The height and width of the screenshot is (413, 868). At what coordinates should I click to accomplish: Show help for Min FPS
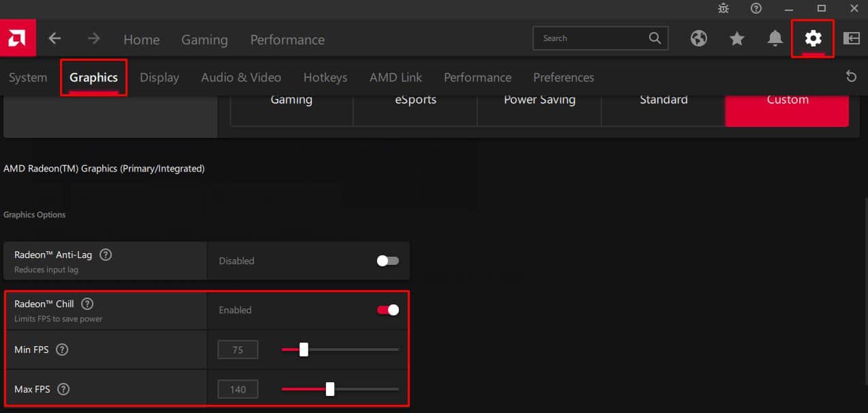pyautogui.click(x=62, y=350)
